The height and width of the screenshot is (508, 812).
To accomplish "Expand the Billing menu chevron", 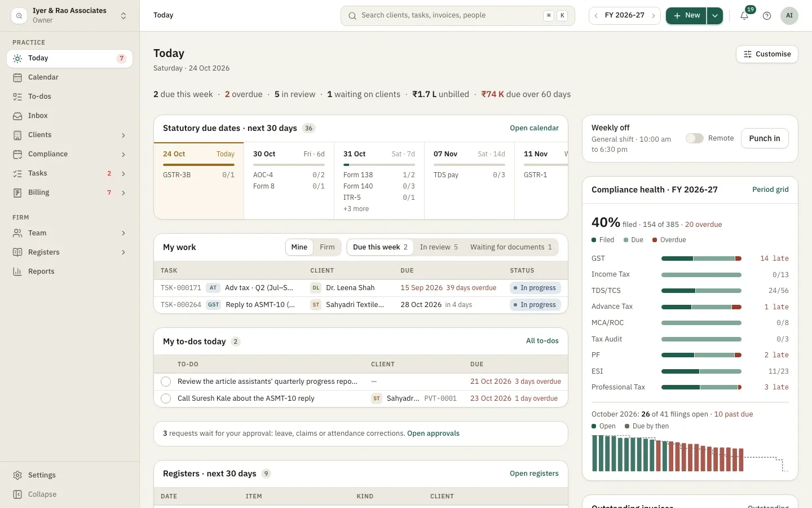I will pos(123,192).
